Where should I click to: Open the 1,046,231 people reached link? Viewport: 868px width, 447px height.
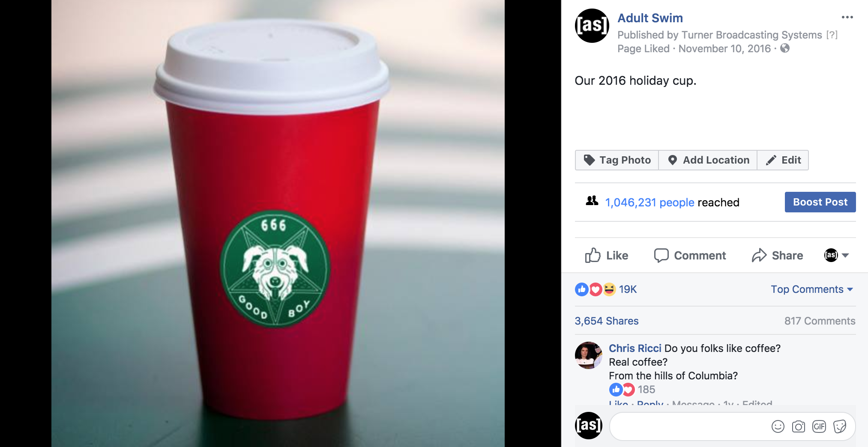pyautogui.click(x=650, y=203)
